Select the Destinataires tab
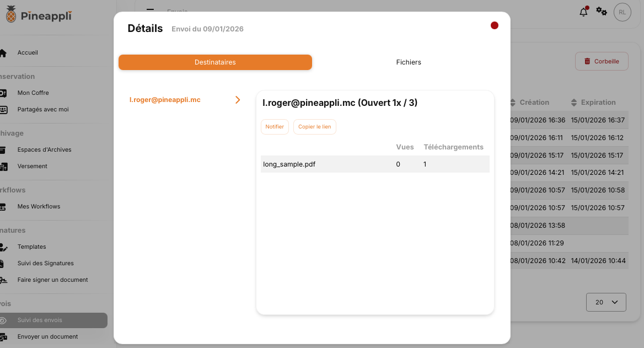This screenshot has height=348, width=644. tap(215, 62)
